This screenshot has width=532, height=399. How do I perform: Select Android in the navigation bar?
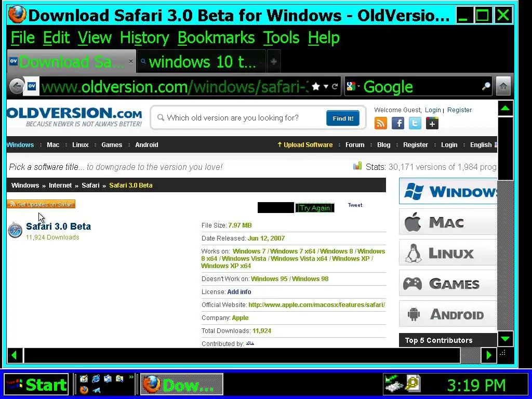(x=147, y=145)
